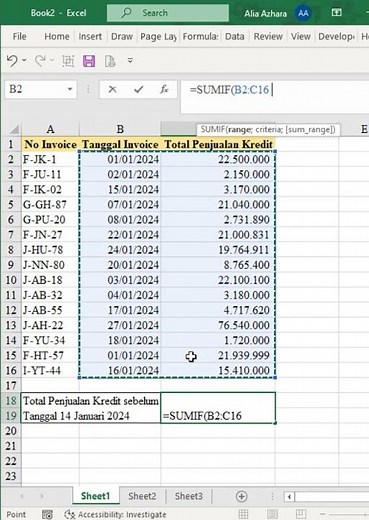Click amount cell 2.731.890
Screen dimensions: 369x520
(x=218, y=220)
